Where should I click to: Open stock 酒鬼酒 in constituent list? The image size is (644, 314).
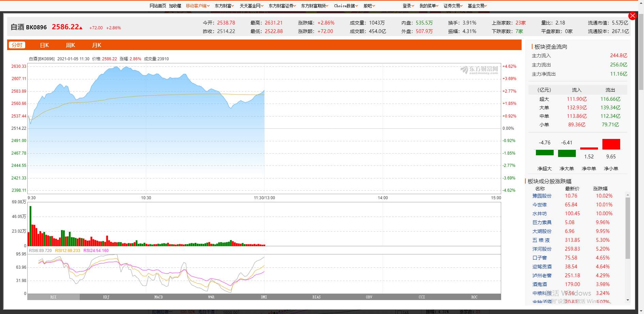click(539, 284)
